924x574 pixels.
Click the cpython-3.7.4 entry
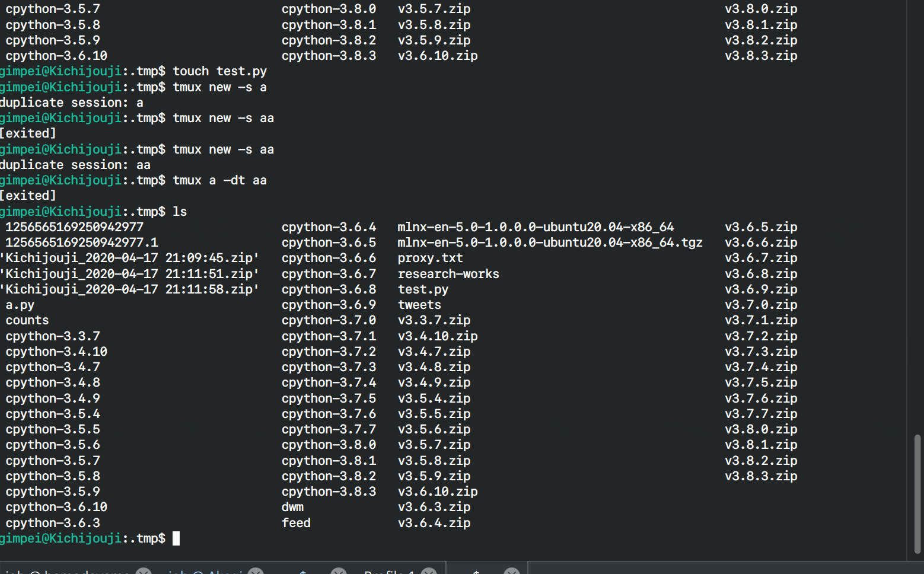tap(329, 382)
